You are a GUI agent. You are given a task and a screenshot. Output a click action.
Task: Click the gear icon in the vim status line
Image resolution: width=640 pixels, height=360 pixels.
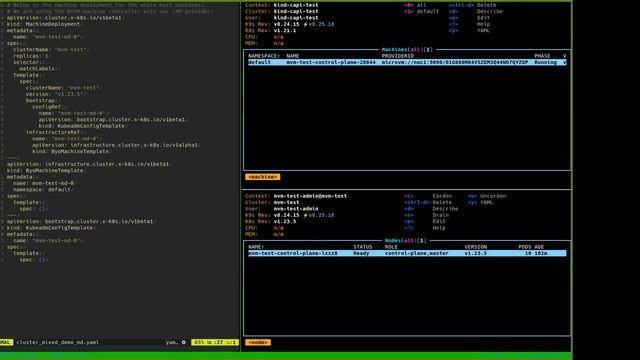tap(184, 342)
